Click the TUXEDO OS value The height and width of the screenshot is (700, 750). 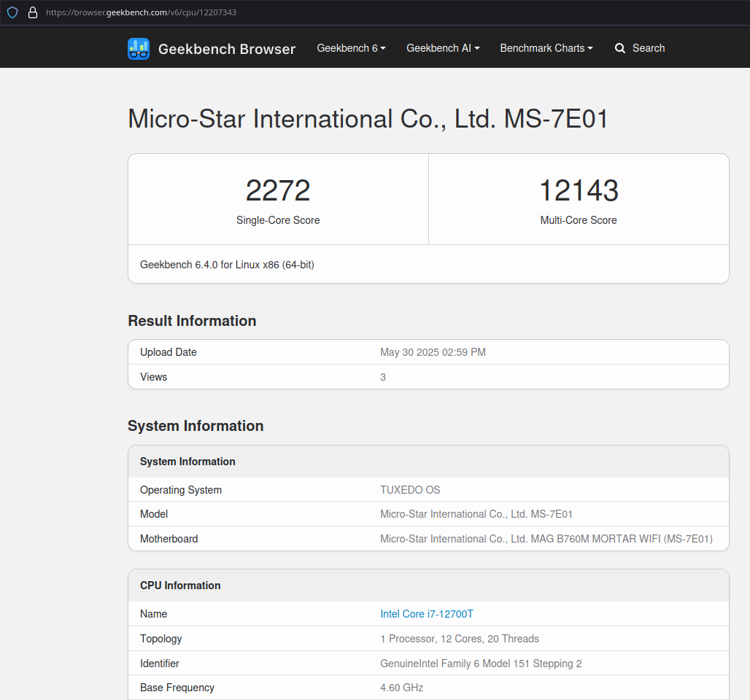pyautogui.click(x=411, y=490)
